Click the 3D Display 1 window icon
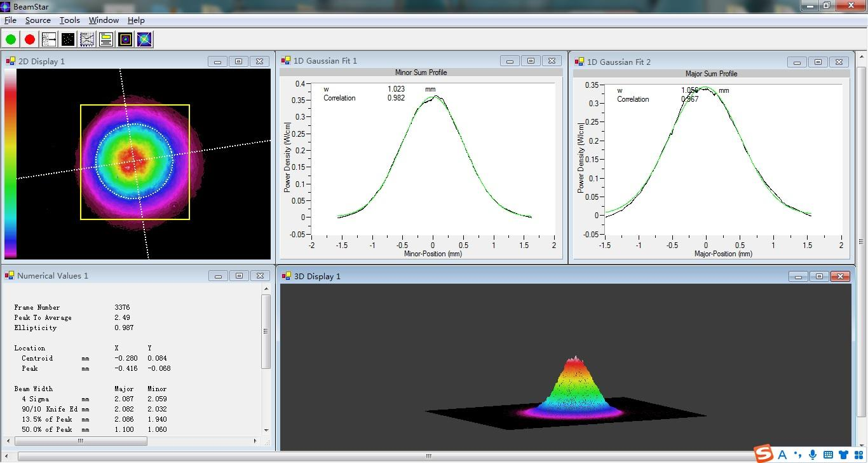The width and height of the screenshot is (868, 463). coord(287,276)
